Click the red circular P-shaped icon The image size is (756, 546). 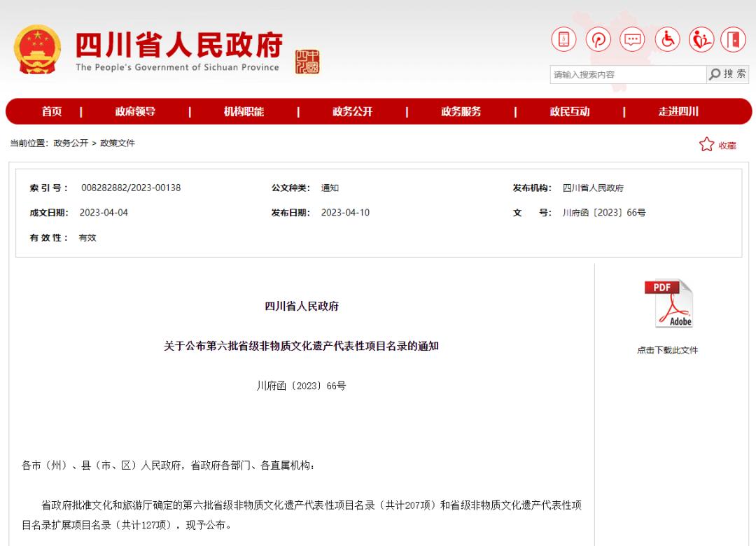pyautogui.click(x=598, y=39)
